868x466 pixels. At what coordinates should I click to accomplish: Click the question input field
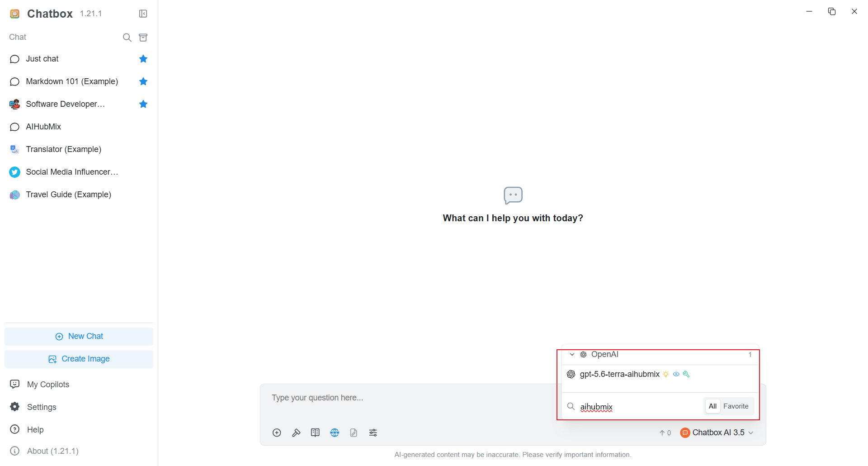(x=411, y=398)
